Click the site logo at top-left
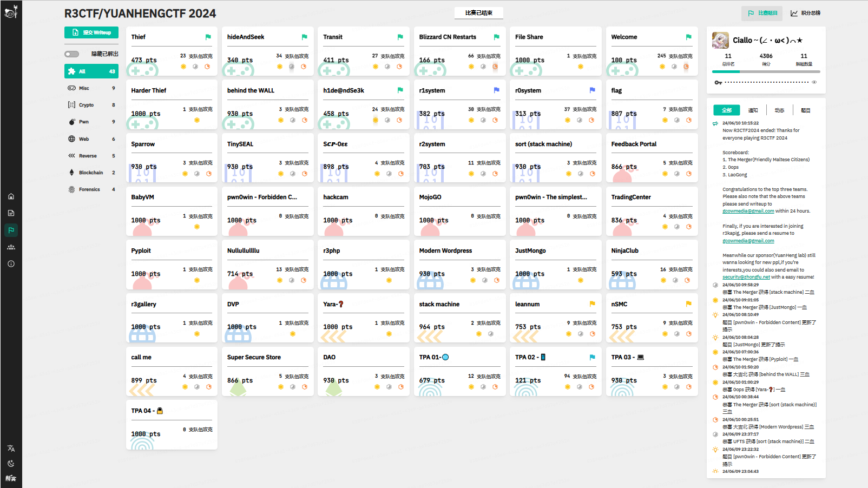This screenshot has height=488, width=868. coord(11,11)
